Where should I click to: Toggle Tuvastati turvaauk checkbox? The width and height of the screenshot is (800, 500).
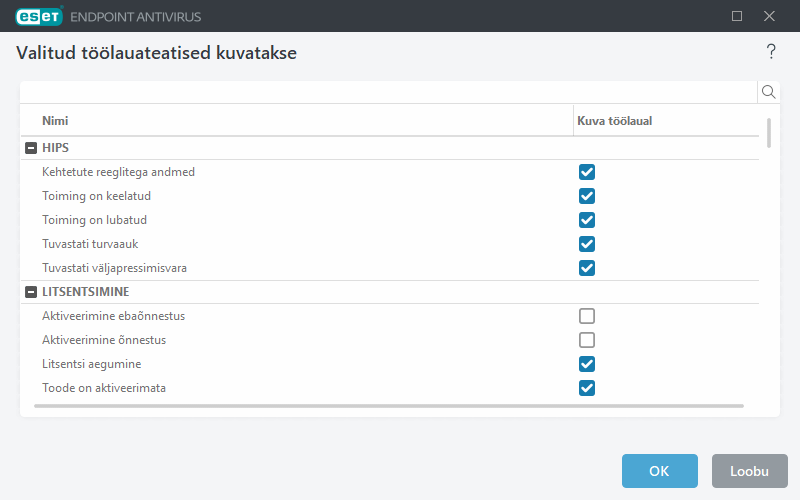[587, 244]
